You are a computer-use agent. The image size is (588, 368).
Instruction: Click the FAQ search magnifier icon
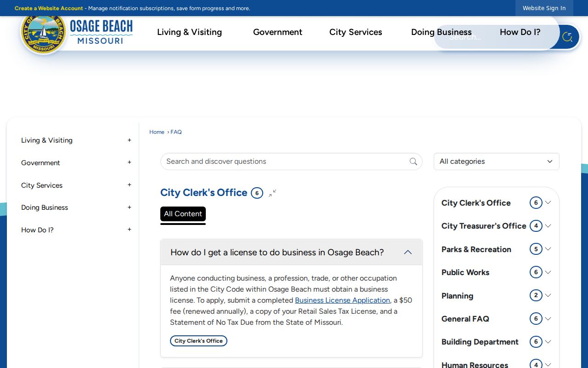coord(413,161)
